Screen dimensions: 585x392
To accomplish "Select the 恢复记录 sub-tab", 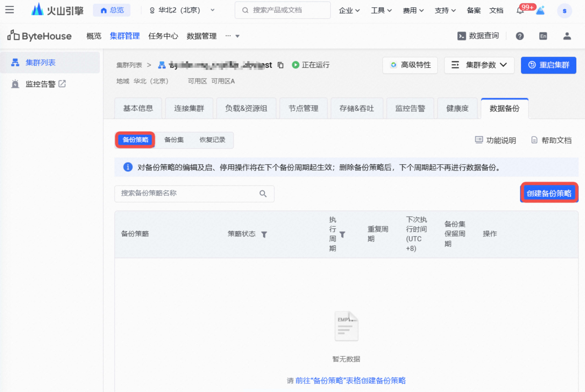I will pos(212,140).
